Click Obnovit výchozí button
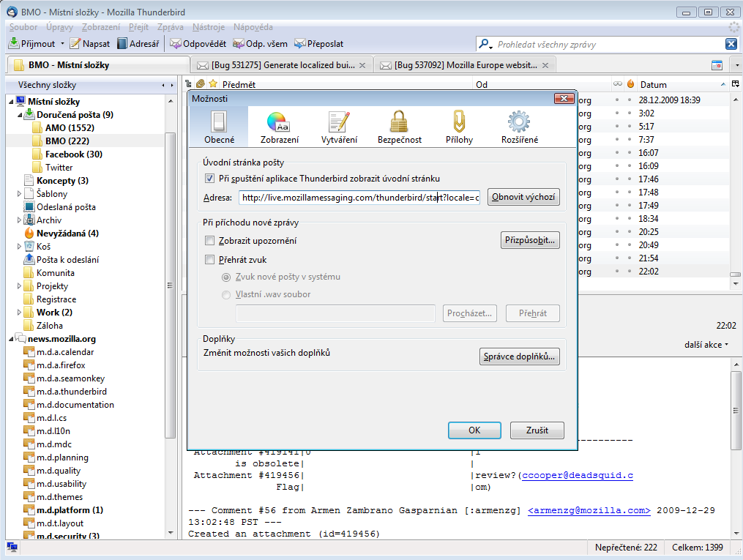This screenshot has height=560, width=743. pos(523,197)
